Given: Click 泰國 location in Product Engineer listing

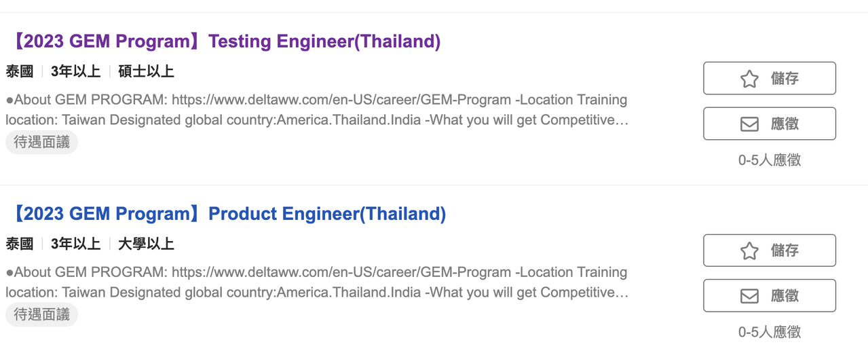Looking at the screenshot, I should [20, 244].
